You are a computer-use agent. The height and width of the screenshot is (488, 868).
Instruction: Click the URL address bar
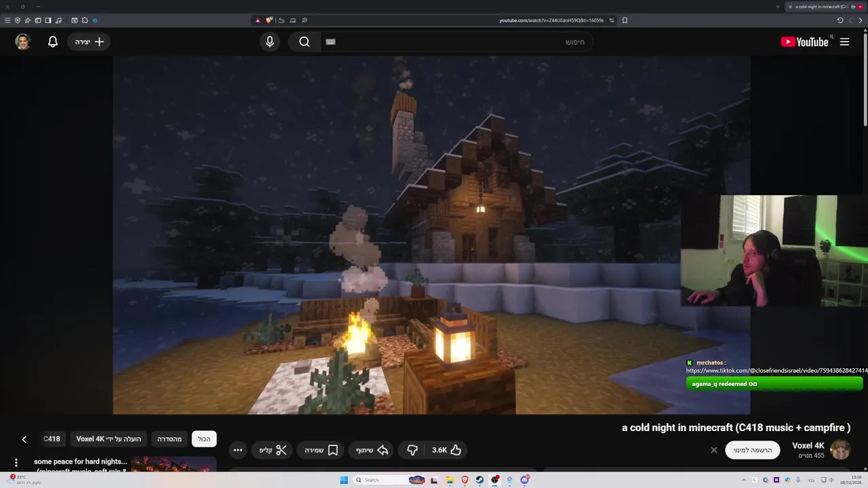pos(551,20)
